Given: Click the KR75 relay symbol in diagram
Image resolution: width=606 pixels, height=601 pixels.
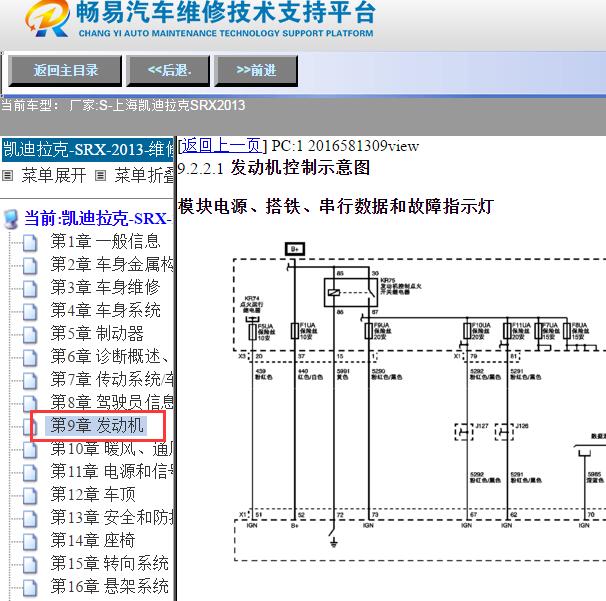Looking at the screenshot, I should 351,293.
